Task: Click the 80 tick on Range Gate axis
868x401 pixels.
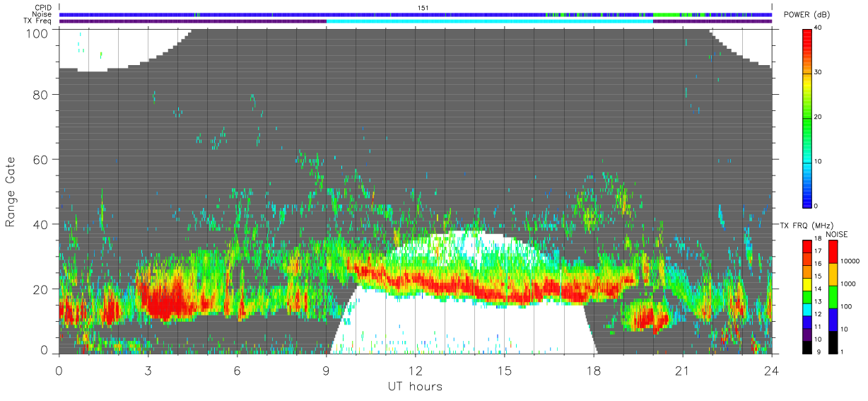Action: pyautogui.click(x=41, y=94)
